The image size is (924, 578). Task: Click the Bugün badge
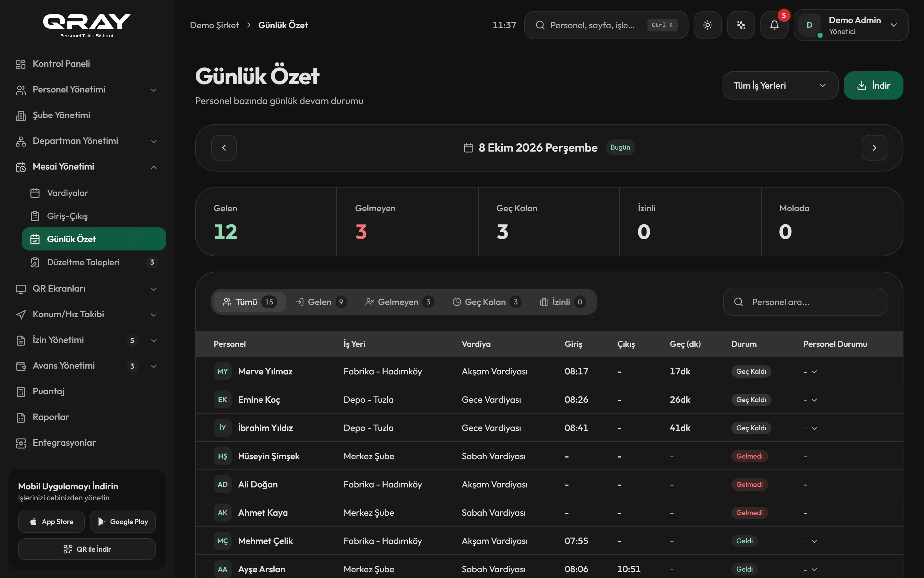pos(620,148)
